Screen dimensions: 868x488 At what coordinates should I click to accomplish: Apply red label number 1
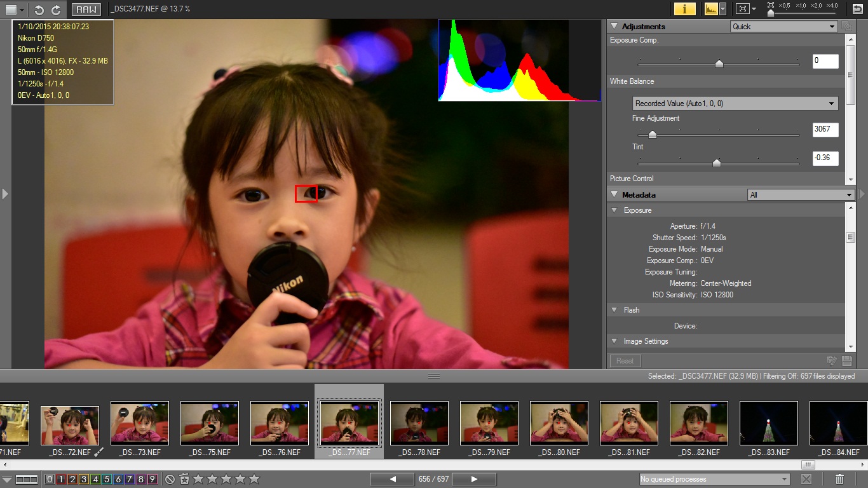pos(60,479)
